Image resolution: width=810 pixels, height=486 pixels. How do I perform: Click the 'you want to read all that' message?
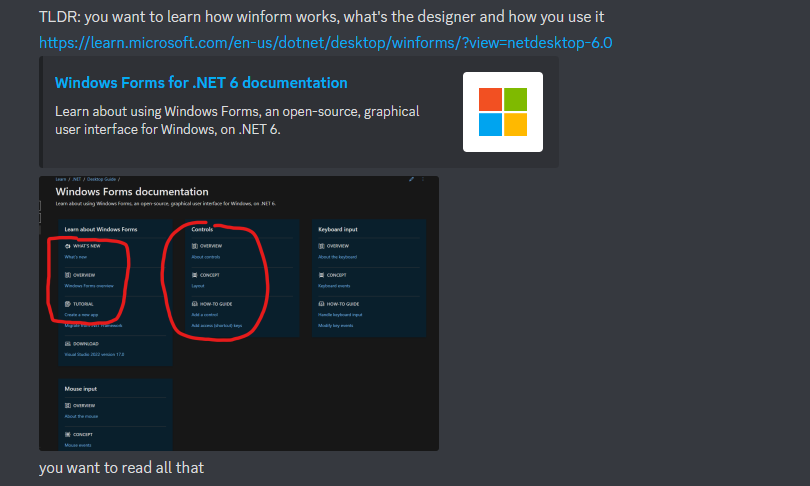(x=121, y=468)
